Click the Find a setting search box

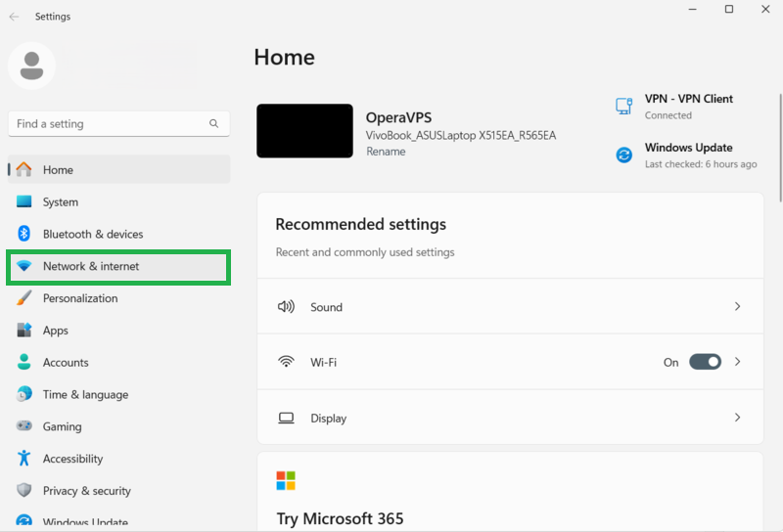[x=108, y=124]
